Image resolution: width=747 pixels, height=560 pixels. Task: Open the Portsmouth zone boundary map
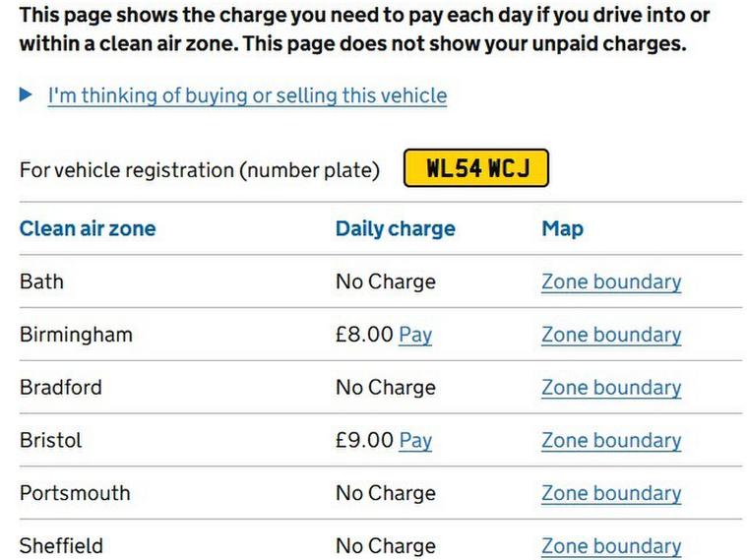[x=611, y=493]
